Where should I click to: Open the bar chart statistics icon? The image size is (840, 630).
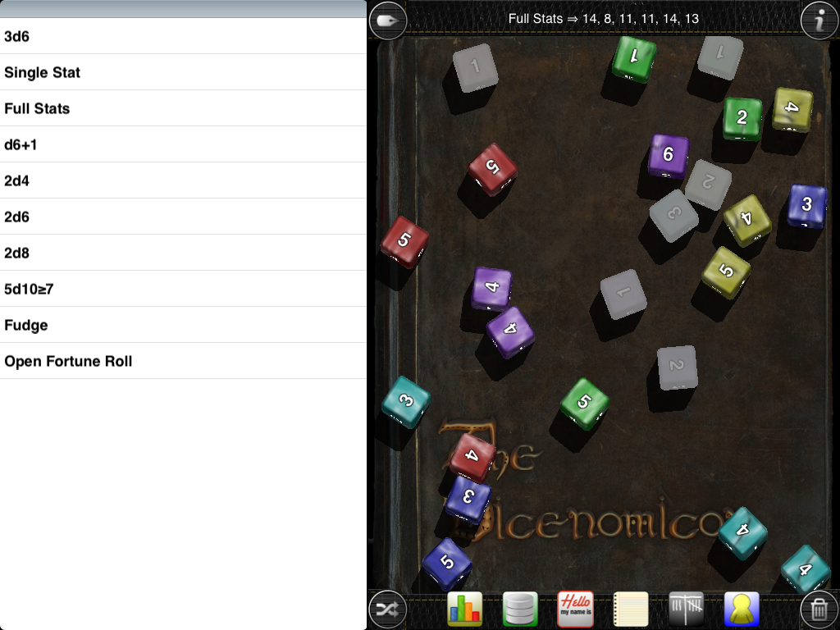(x=464, y=609)
